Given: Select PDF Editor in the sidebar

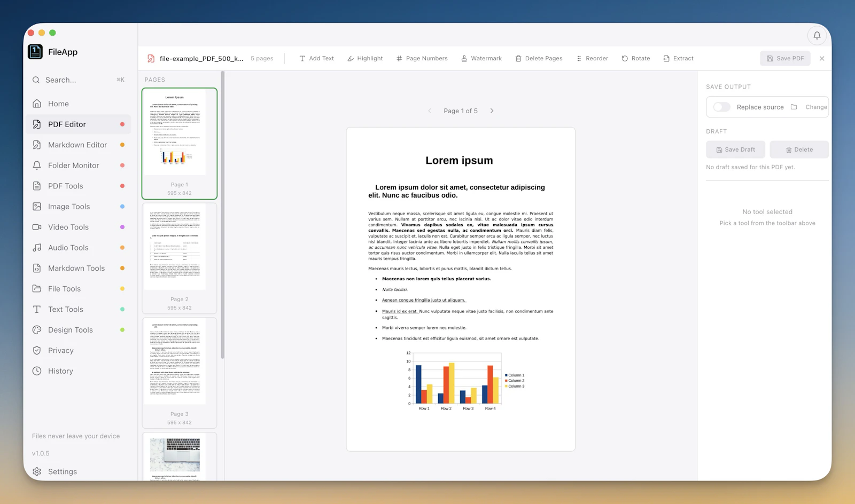Looking at the screenshot, I should 79,124.
